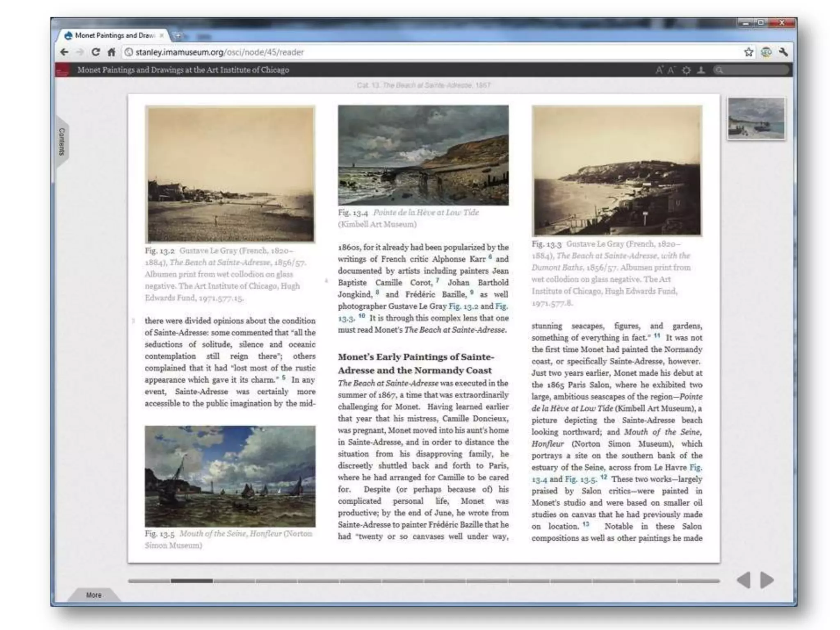Click heading 'Monet's Early Paintings of Sainte-Adresse'
Screen dimensions: 840x630
(416, 363)
